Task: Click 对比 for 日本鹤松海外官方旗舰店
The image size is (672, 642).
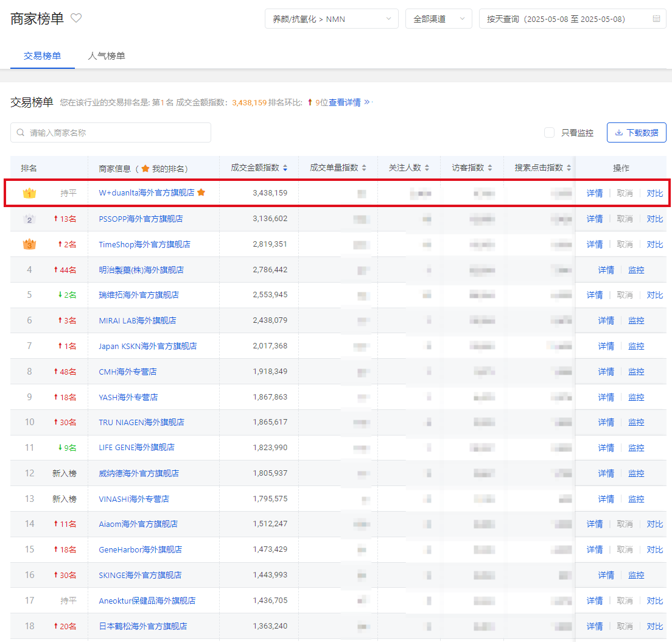Action: click(x=655, y=626)
